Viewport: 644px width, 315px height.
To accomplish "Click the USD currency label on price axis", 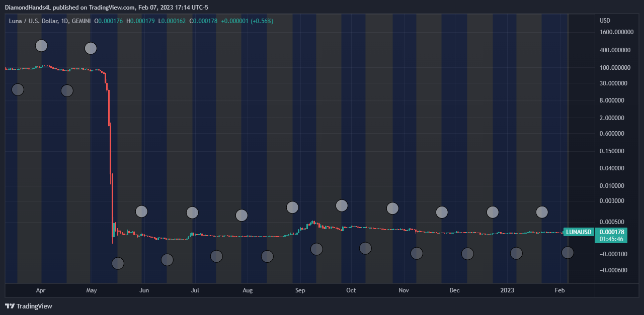I will [605, 21].
